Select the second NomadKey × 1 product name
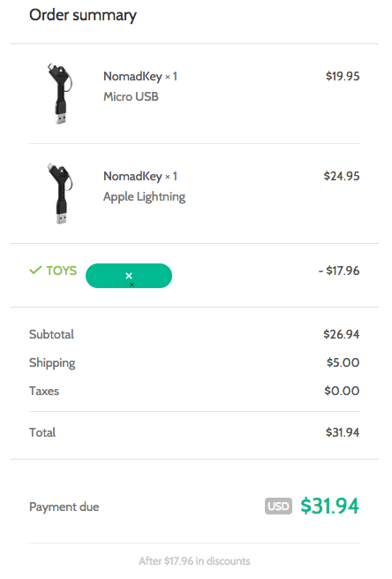Viewport: 392px width, 579px height. coord(140,177)
